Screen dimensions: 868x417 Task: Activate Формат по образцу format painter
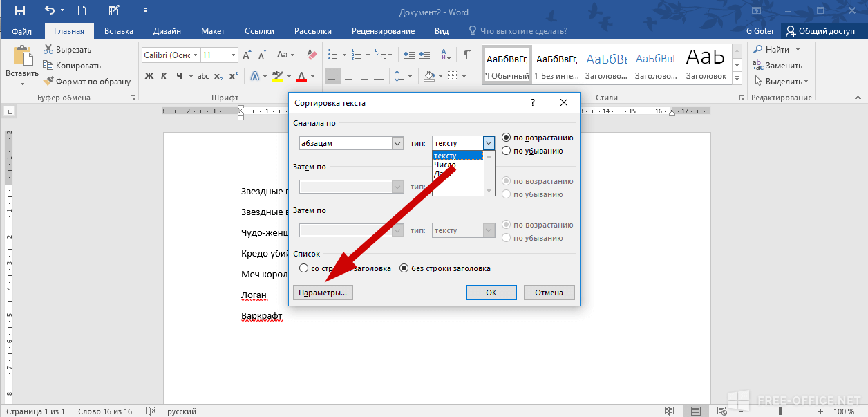87,82
